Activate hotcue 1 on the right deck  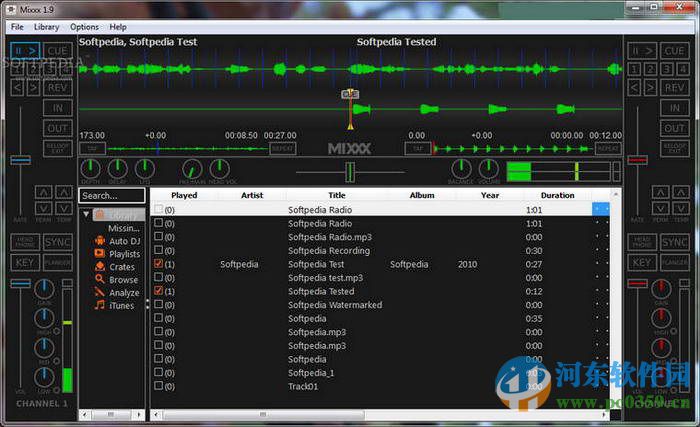[634, 69]
